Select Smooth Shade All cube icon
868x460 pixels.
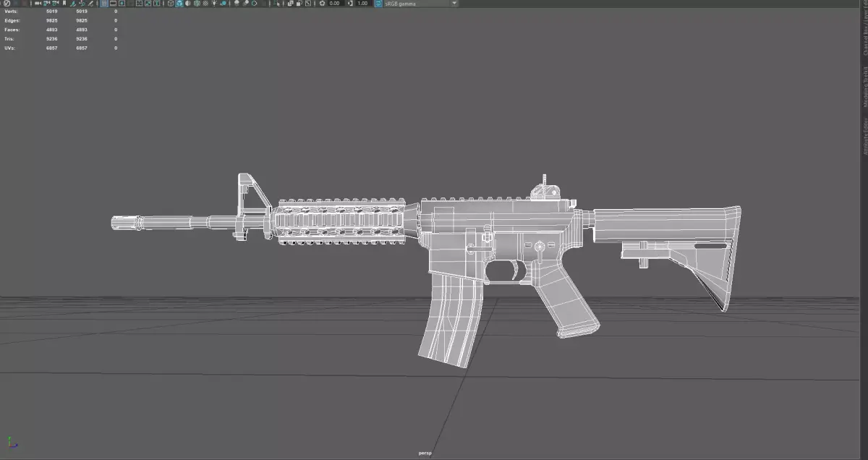pyautogui.click(x=179, y=4)
